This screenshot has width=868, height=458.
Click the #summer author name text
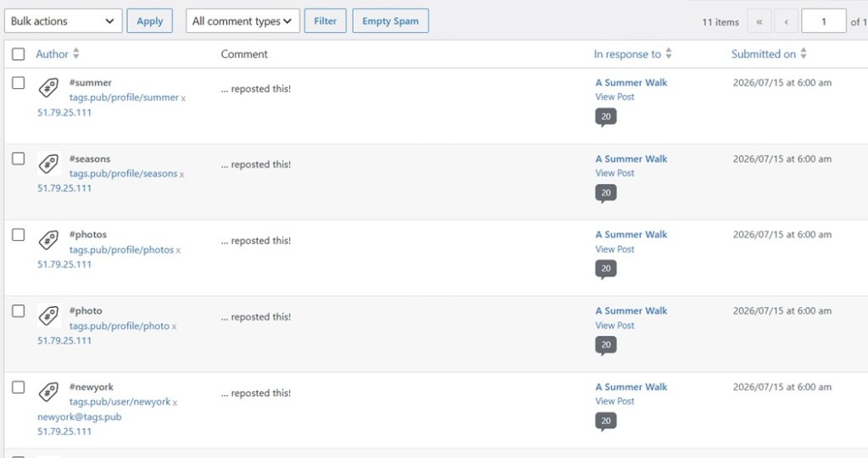pyautogui.click(x=90, y=82)
